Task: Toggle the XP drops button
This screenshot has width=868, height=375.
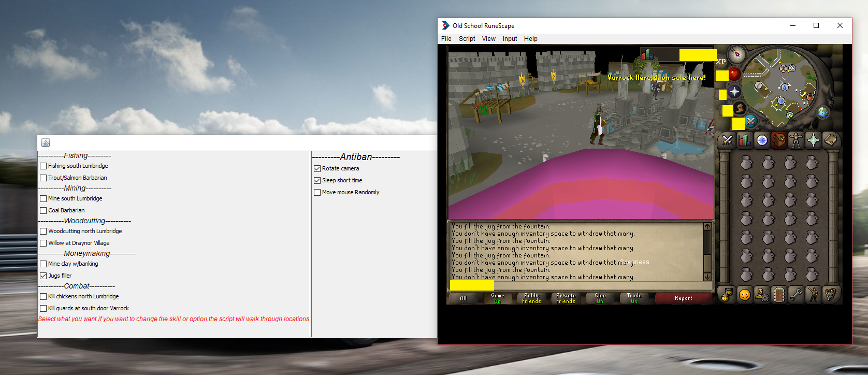Action: point(721,62)
